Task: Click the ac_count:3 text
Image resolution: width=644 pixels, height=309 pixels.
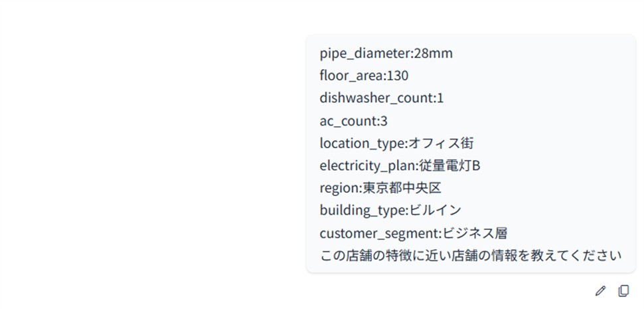Action: [353, 121]
